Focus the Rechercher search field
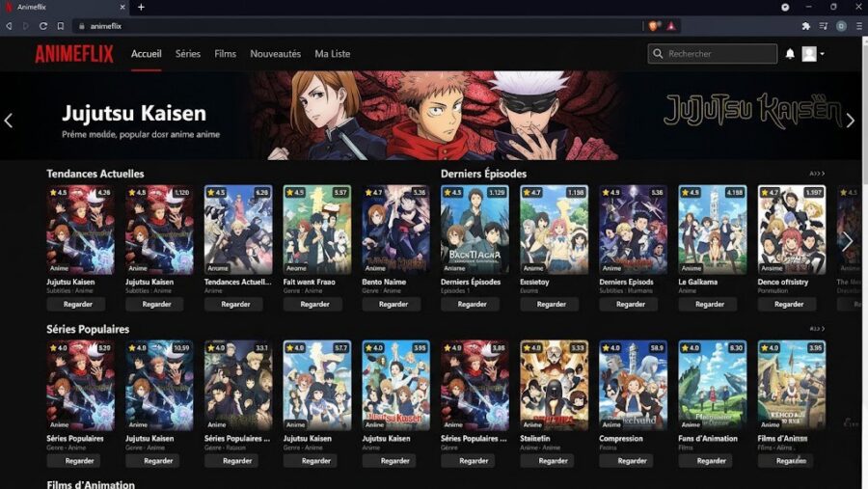This screenshot has height=489, width=868. (x=713, y=54)
